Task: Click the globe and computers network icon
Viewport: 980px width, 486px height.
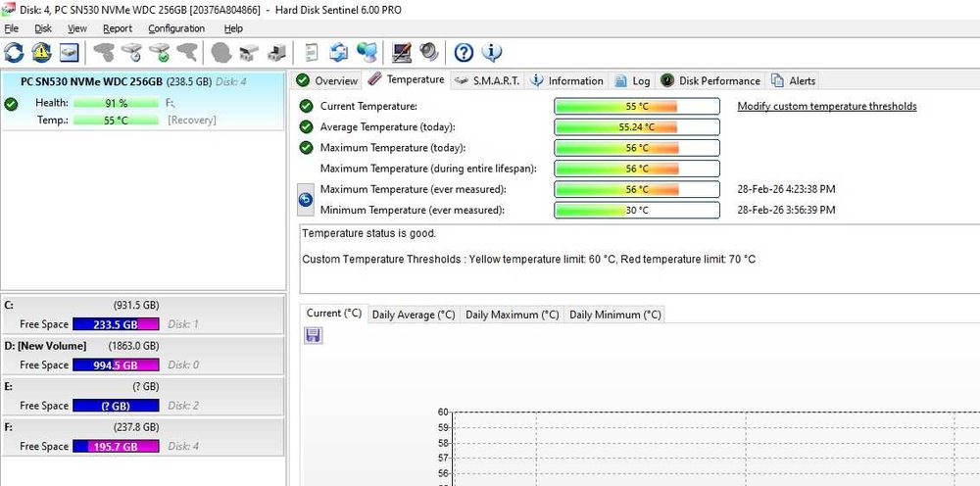Action: [x=367, y=53]
